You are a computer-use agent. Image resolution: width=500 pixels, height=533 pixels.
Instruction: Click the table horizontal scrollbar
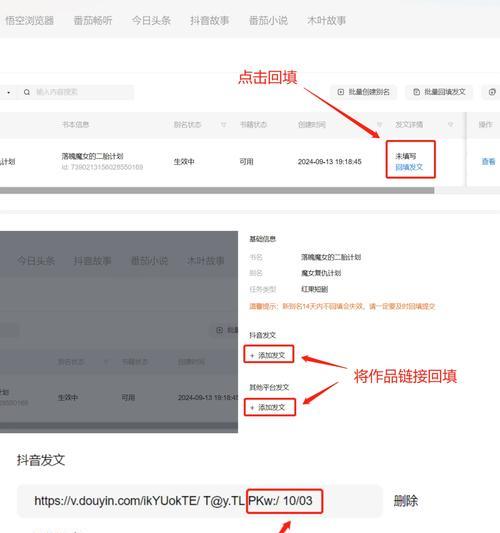pyautogui.click(x=217, y=191)
